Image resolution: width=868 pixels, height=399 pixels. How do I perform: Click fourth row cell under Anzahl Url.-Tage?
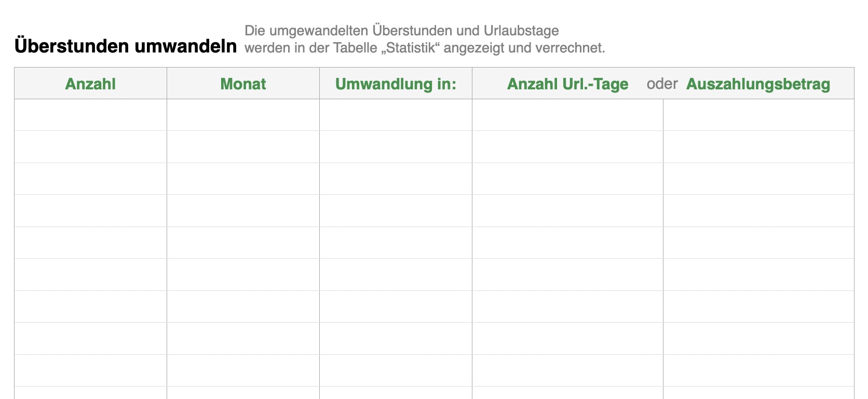tap(567, 211)
